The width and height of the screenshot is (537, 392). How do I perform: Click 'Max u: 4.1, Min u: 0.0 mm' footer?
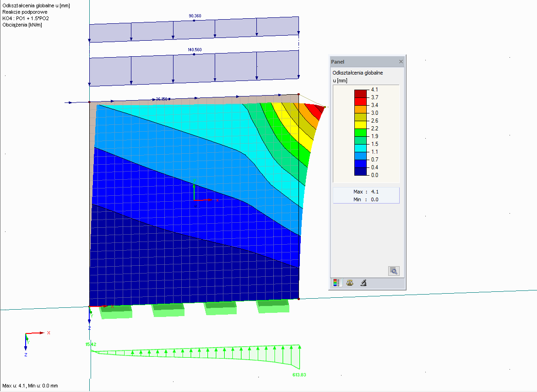[30, 386]
